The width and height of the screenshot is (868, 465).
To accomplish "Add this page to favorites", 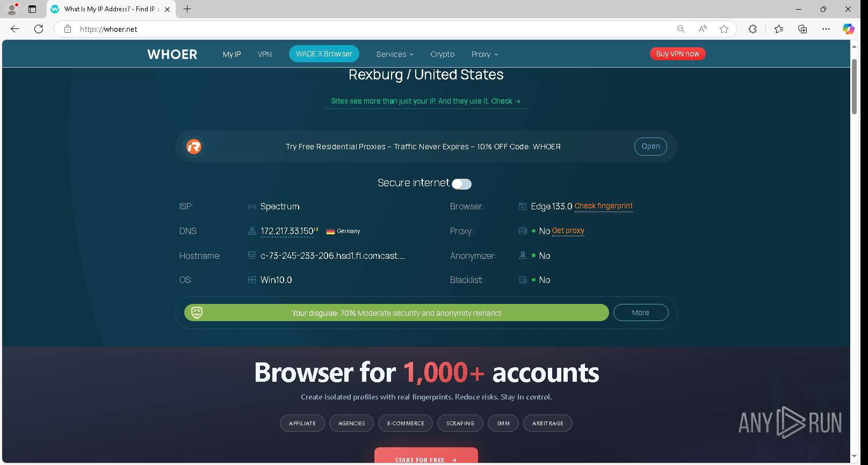I will pos(724,29).
